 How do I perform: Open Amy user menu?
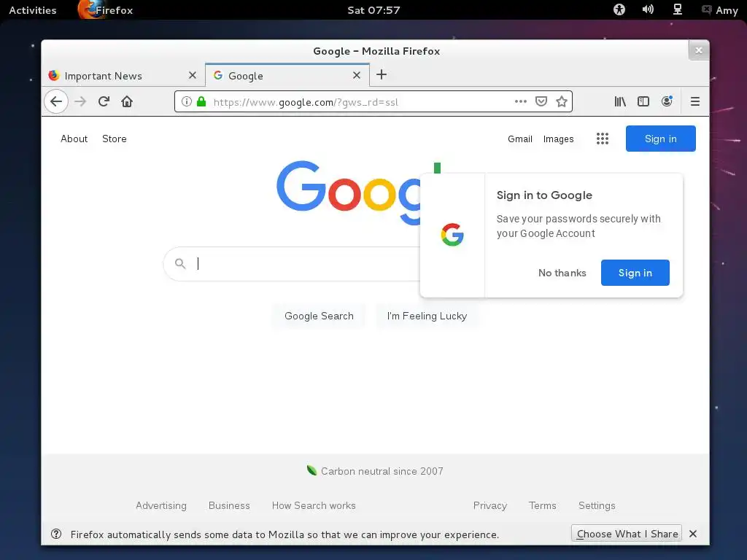(720, 10)
